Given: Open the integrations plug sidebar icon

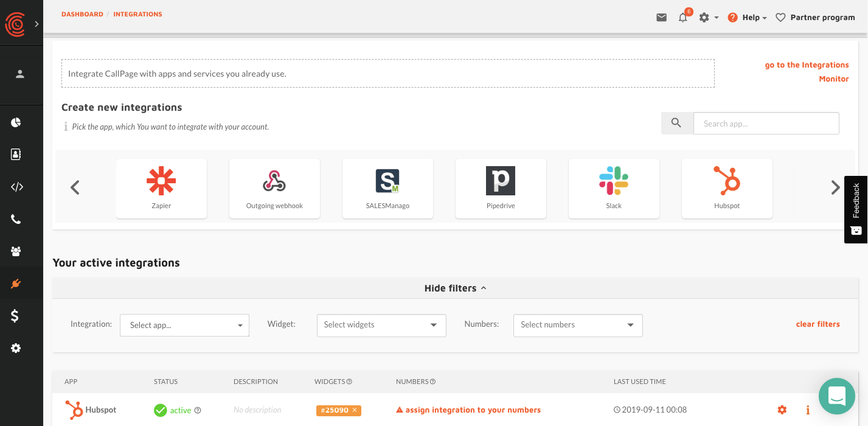Looking at the screenshot, I should (16, 284).
